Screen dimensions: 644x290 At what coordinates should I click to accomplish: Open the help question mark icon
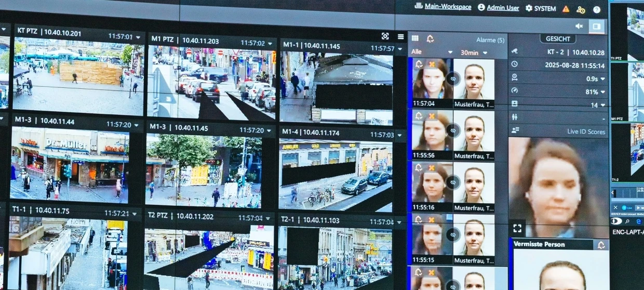[x=597, y=9]
